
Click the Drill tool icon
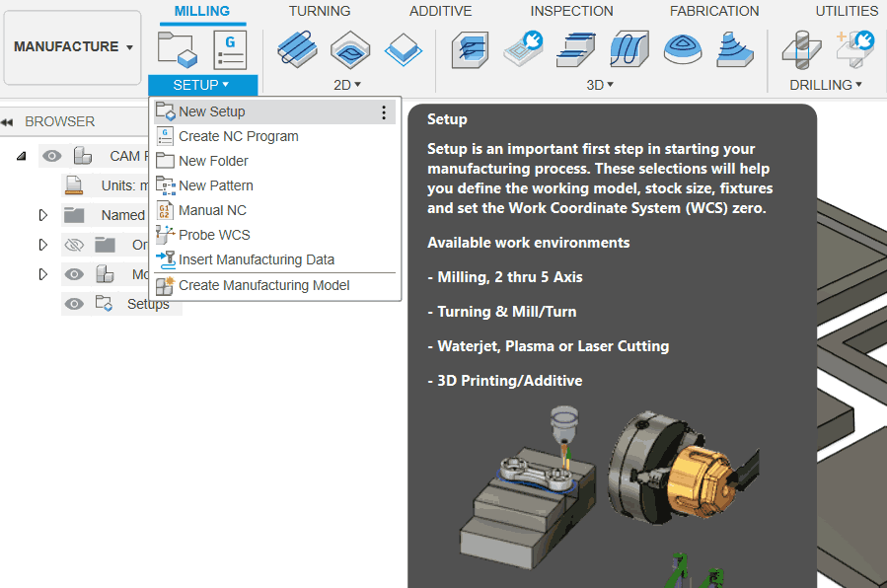[801, 49]
